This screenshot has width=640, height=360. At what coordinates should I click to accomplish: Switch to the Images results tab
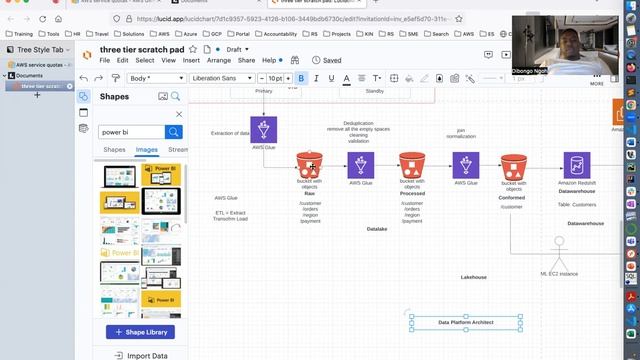click(147, 150)
